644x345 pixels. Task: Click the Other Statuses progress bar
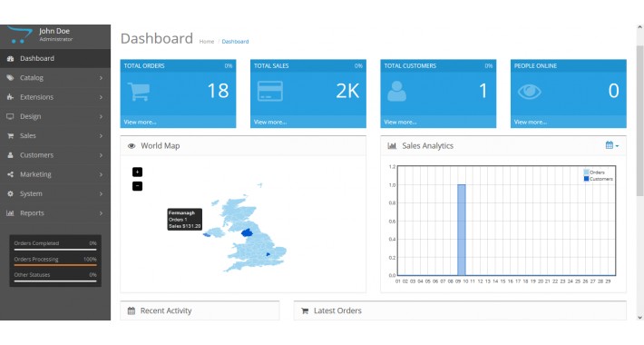pyautogui.click(x=55, y=281)
